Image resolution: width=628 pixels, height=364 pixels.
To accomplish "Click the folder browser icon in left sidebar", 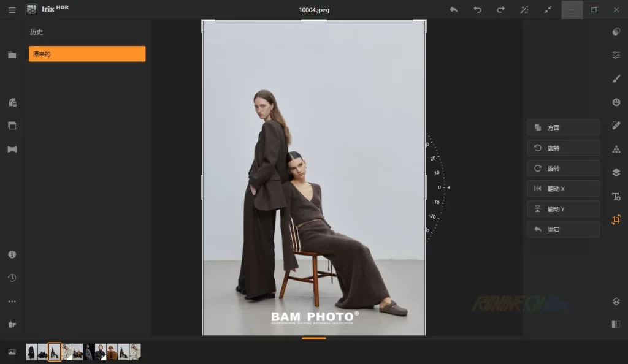I will point(12,55).
